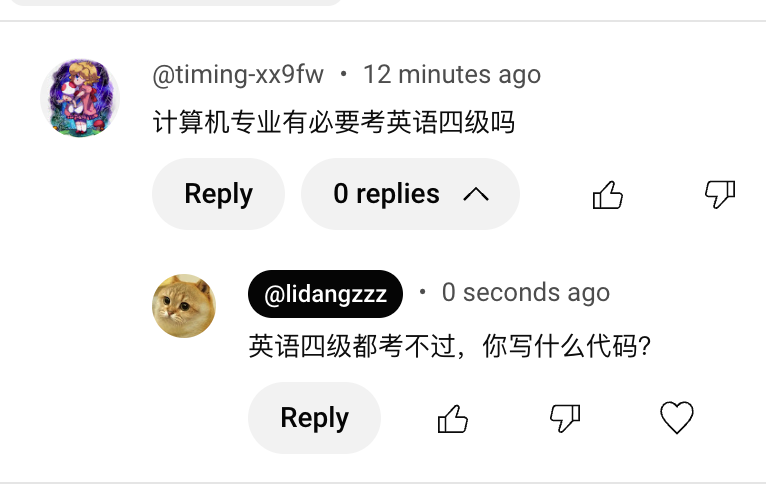Viewport: 766px width, 492px height.
Task: Open the "0 seconds ago" timestamp link
Action: click(526, 293)
